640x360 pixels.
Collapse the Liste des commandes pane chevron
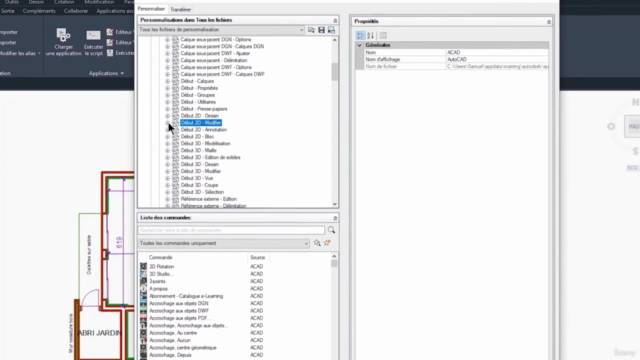pos(335,218)
